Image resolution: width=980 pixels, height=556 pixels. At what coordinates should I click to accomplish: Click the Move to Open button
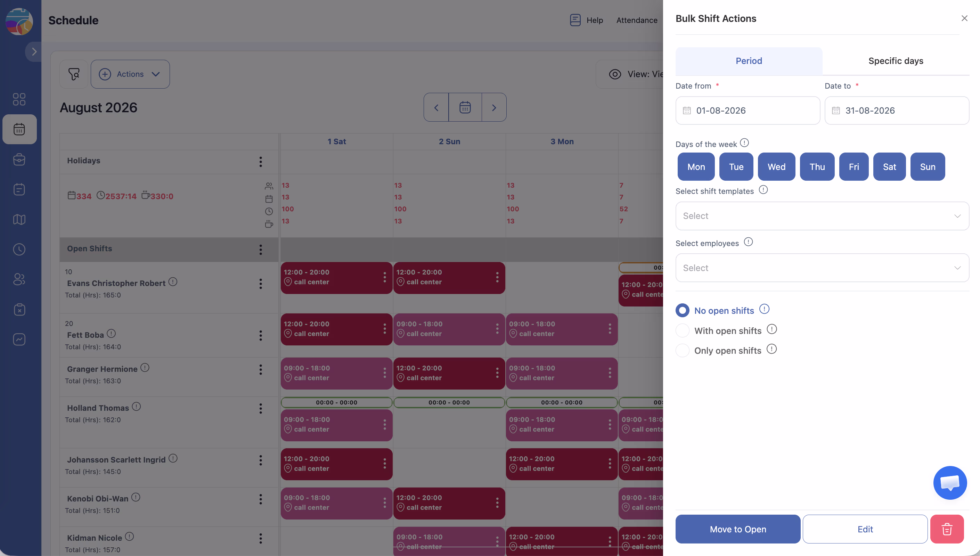(737, 529)
